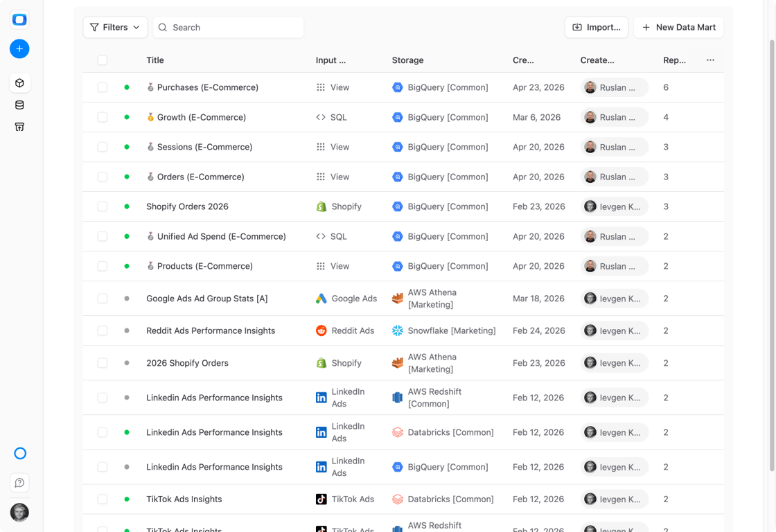Click medal icon beside Purchases (E-Commerce)

(150, 87)
